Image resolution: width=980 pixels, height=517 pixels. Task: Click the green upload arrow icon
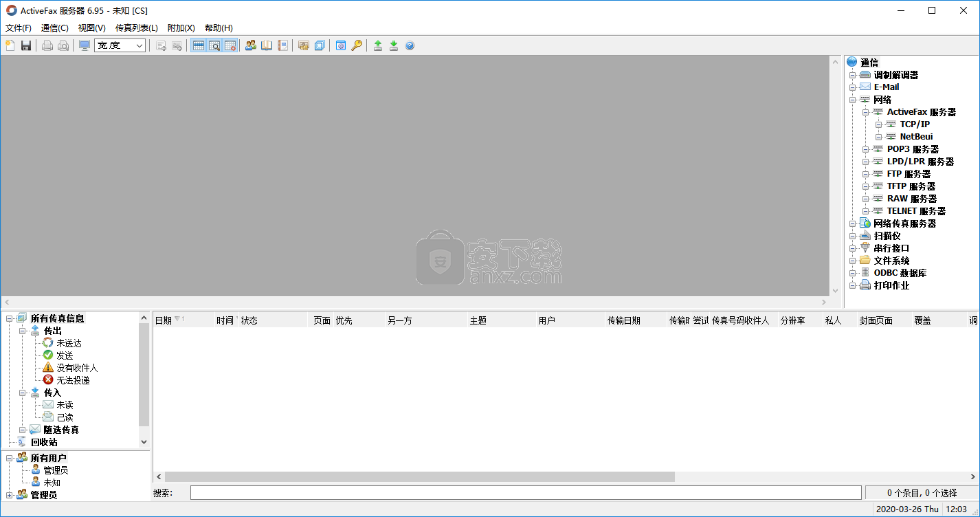[378, 45]
